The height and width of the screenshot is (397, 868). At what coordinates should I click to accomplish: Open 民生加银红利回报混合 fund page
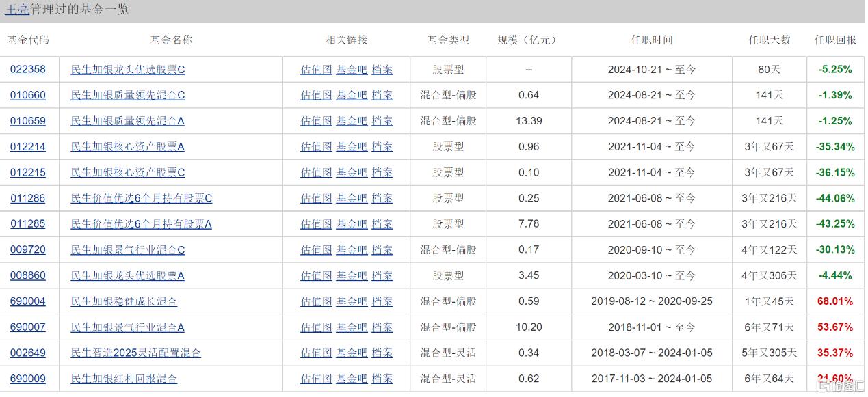(124, 379)
